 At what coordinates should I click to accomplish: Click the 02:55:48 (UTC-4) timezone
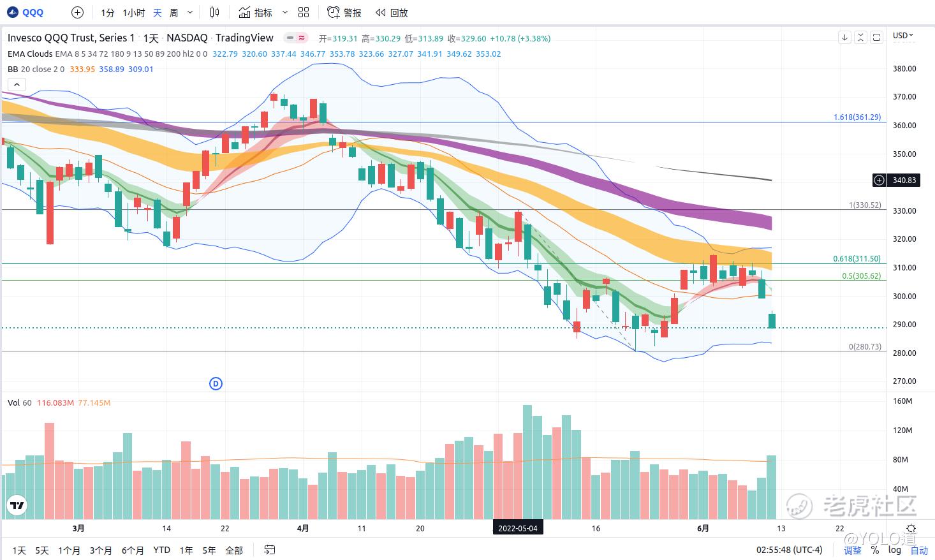pos(790,550)
